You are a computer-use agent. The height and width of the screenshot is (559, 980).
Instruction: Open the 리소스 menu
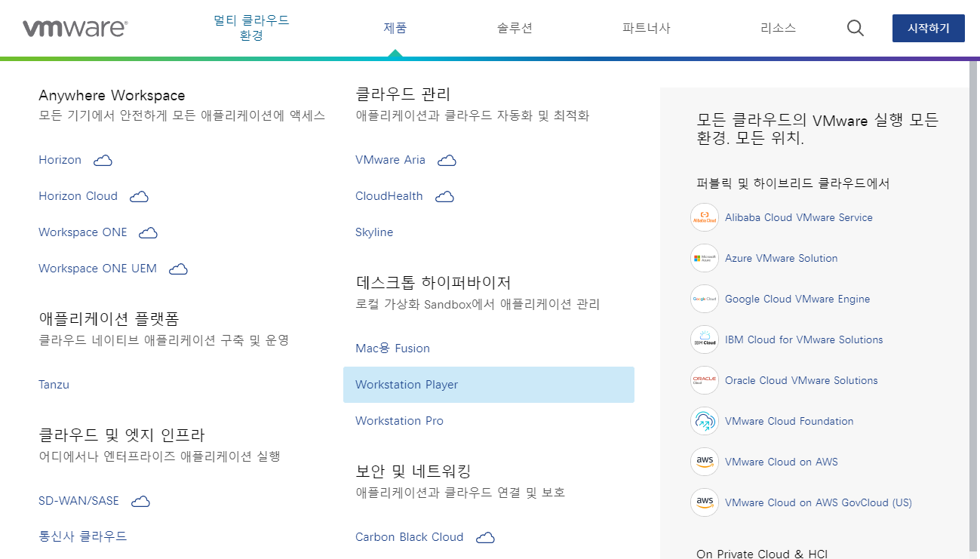(778, 28)
